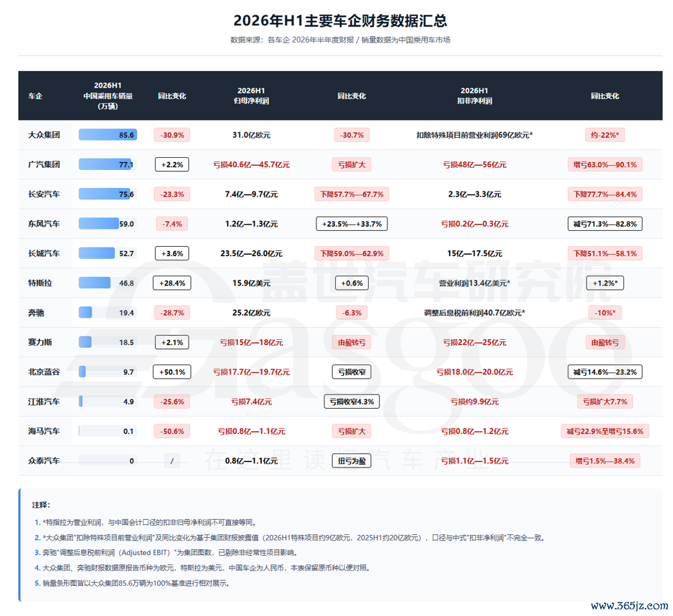The height and width of the screenshot is (616, 673).
Task: Select the 15.9亿美元 cell for 特斯拉
Action: pos(251,283)
